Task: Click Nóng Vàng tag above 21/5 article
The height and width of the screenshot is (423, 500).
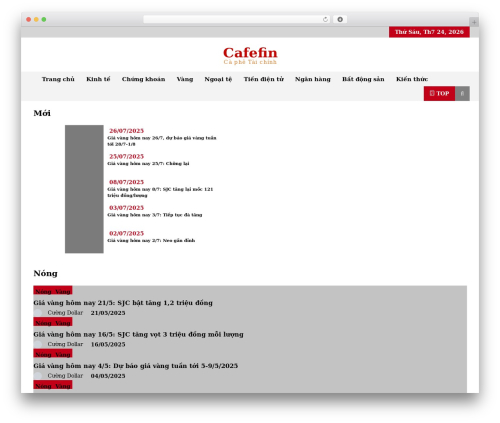Action: (x=53, y=291)
